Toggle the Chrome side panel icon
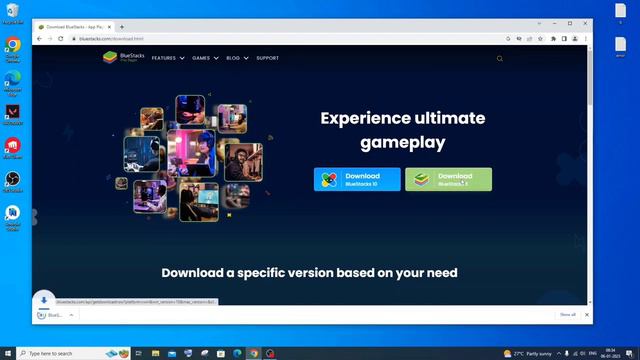Screen dimensions: 640x360 (564, 38)
